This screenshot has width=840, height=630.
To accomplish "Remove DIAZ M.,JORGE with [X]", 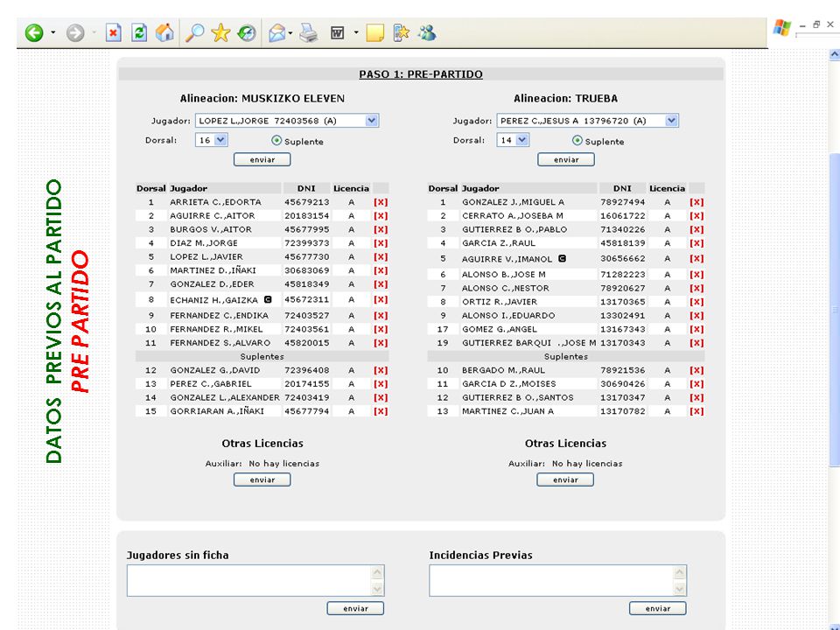I will [381, 243].
